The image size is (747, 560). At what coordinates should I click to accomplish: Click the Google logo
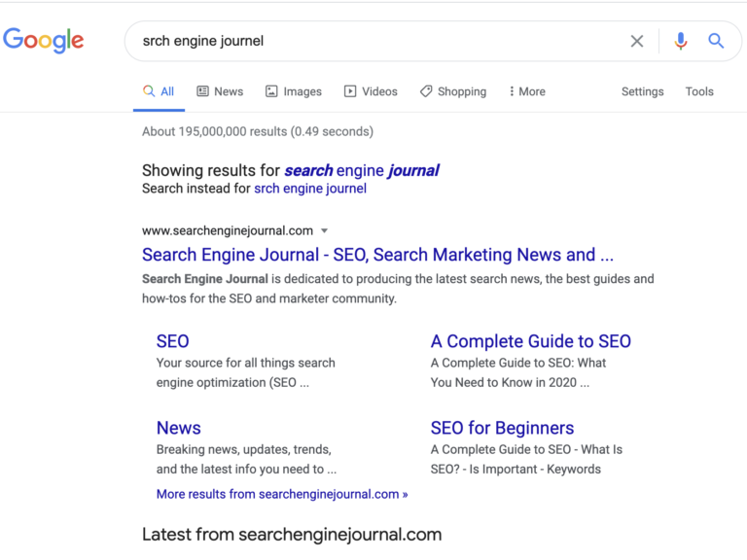pyautogui.click(x=44, y=41)
